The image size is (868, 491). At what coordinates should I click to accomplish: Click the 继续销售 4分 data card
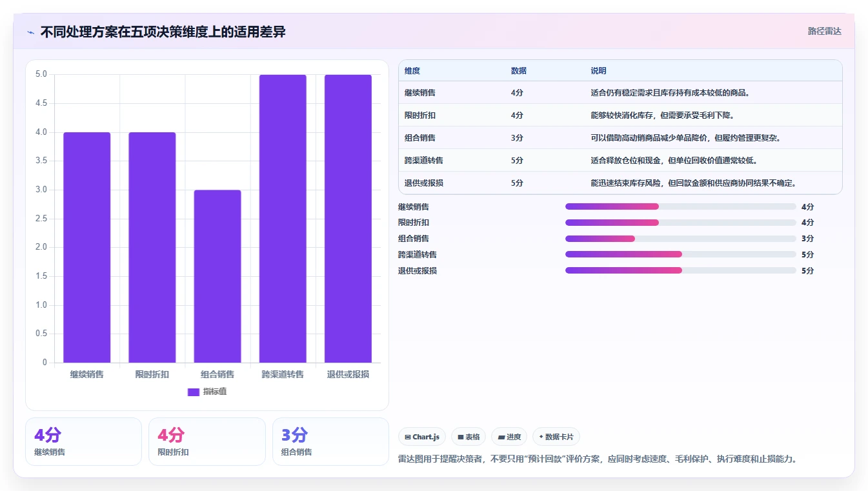point(83,441)
